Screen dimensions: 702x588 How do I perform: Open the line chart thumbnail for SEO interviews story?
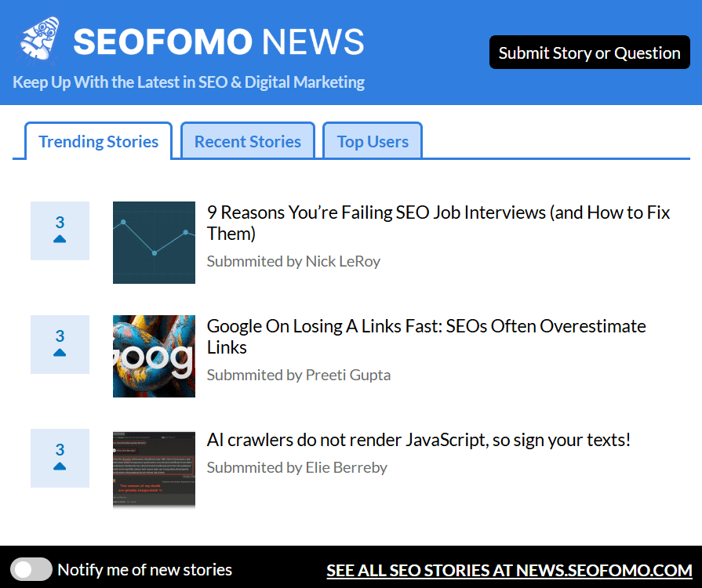[154, 242]
